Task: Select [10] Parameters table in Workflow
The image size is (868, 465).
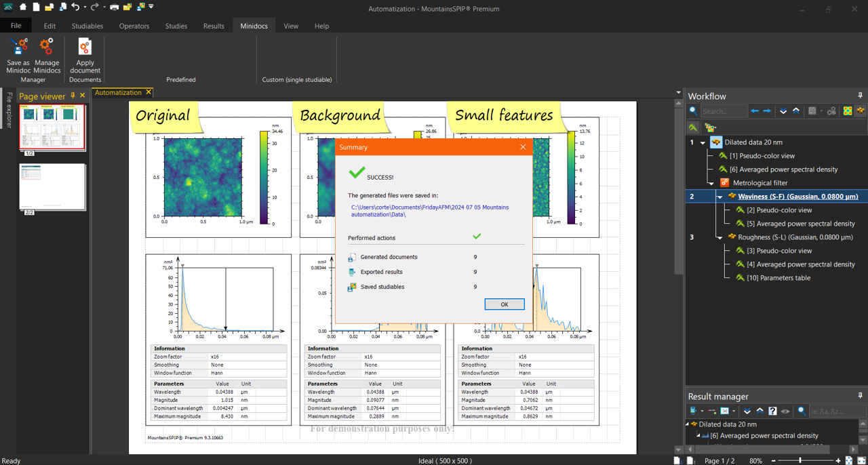Action: [778, 278]
